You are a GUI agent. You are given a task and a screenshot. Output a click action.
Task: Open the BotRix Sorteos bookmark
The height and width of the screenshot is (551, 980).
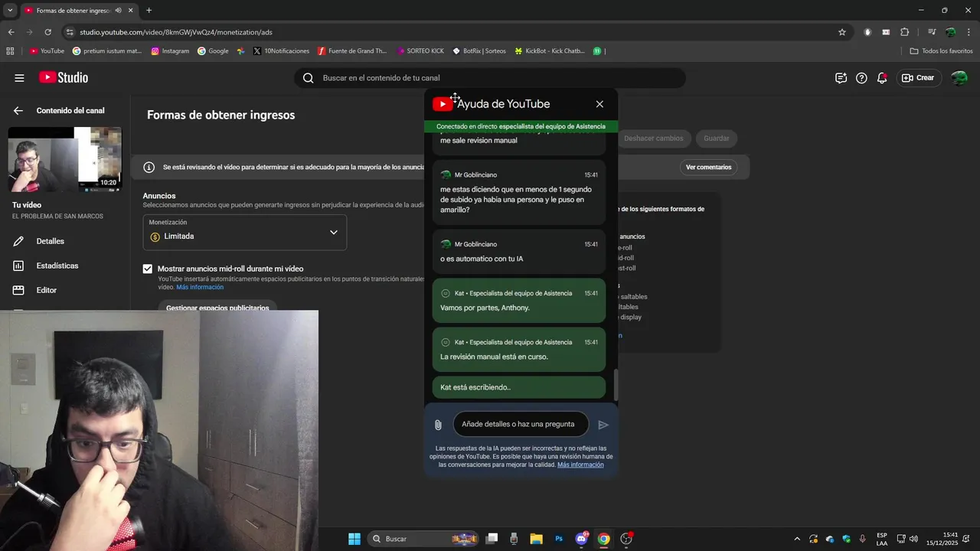pos(479,51)
